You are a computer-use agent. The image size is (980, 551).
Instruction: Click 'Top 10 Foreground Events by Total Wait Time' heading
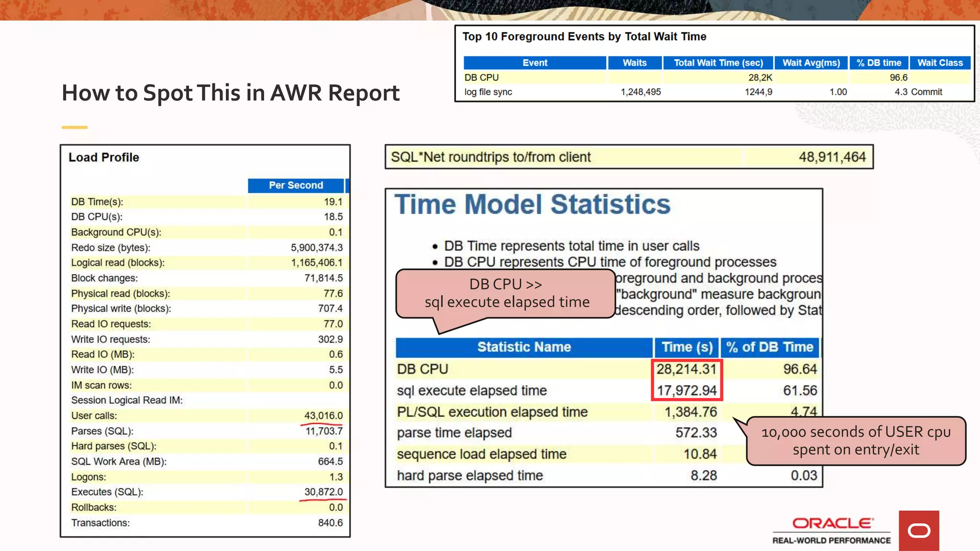[584, 36]
